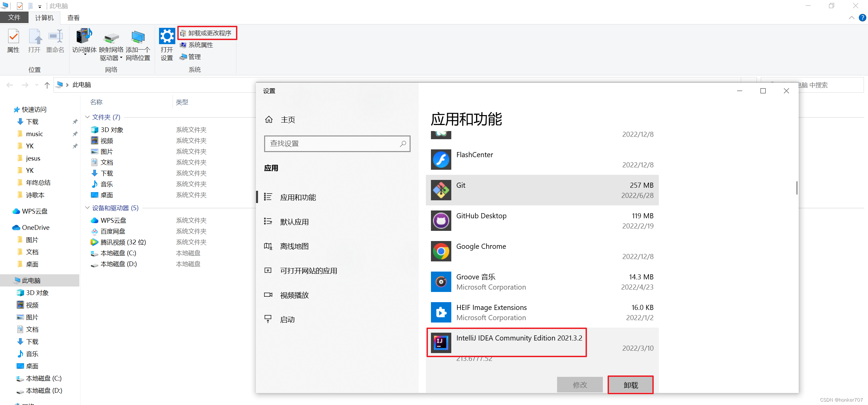The image size is (868, 405).
Task: Click the help question mark icon
Action: click(862, 18)
